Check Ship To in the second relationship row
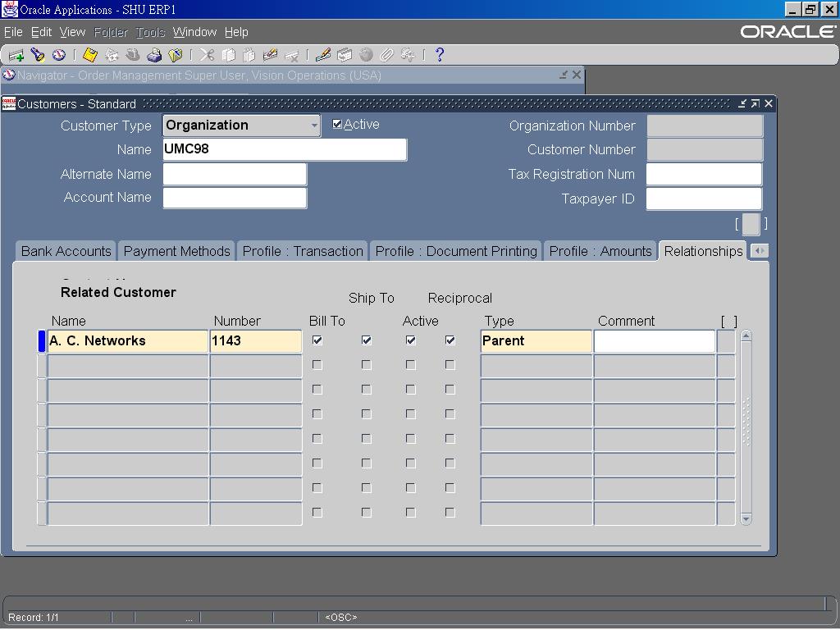Image resolution: width=840 pixels, height=630 pixels. click(367, 365)
